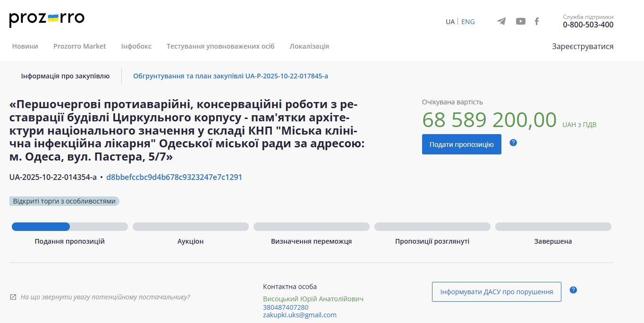The image size is (644, 323).
Task: Open Тестування уповноважених осіб page
Action: tap(220, 46)
